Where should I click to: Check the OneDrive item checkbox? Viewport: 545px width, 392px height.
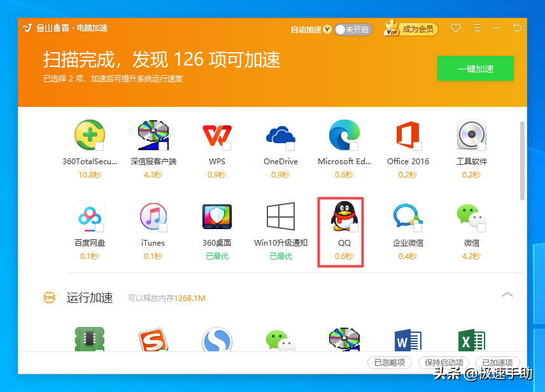click(x=290, y=146)
